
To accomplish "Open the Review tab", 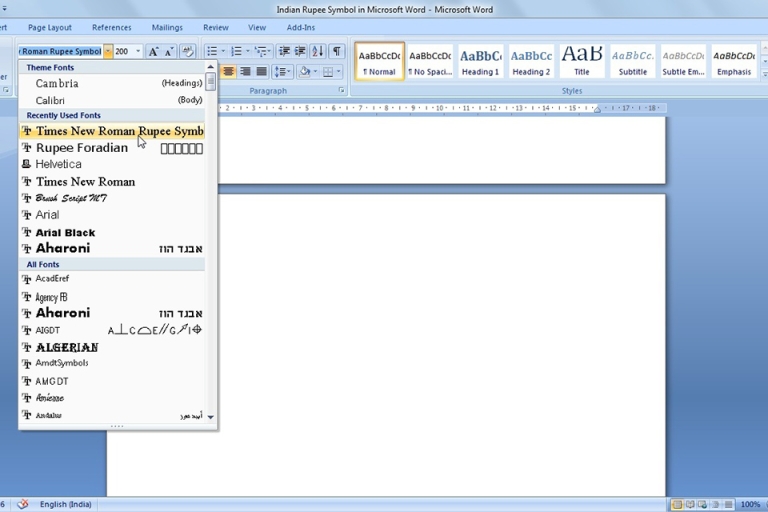I will [x=216, y=27].
